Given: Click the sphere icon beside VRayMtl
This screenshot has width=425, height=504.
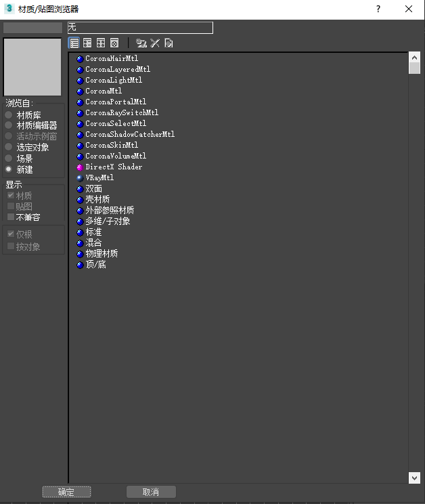Looking at the screenshot, I should pos(81,178).
